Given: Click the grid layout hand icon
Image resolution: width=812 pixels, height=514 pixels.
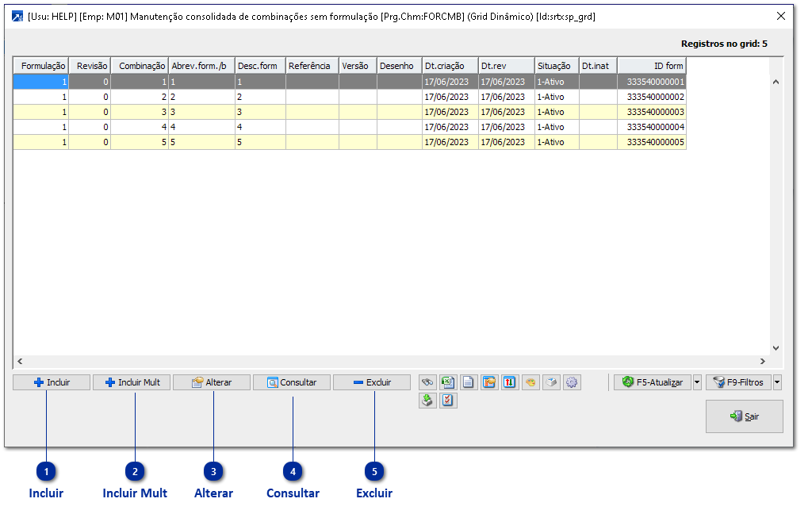Looking at the screenshot, I should (x=488, y=382).
